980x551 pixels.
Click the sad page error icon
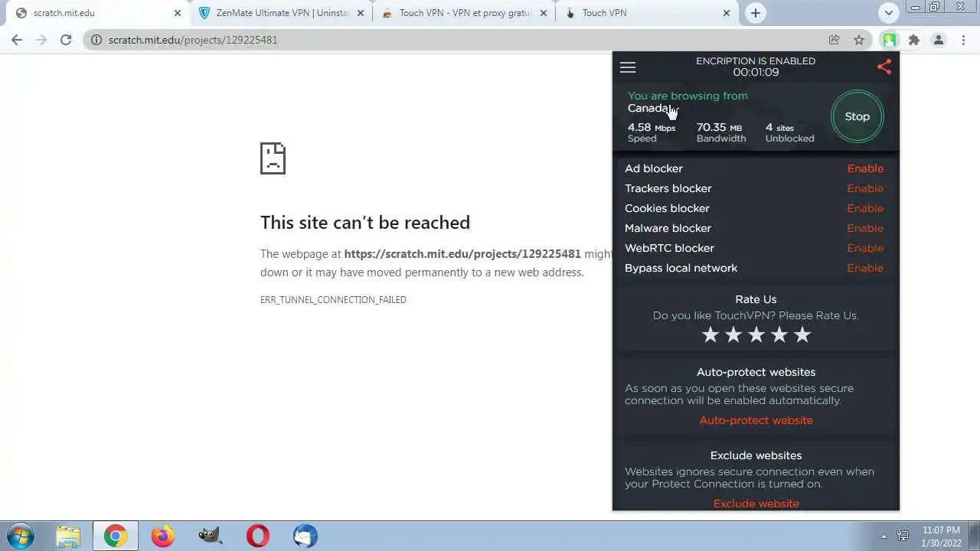click(x=273, y=158)
